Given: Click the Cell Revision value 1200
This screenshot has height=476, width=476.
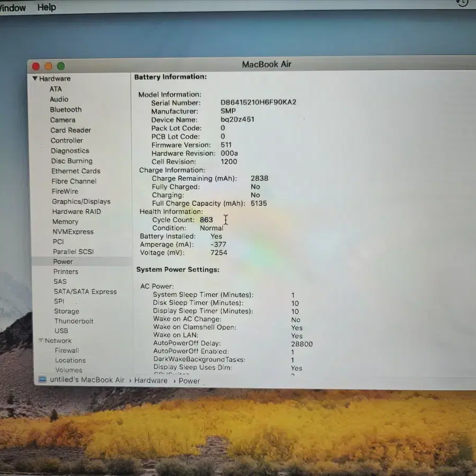Looking at the screenshot, I should 229,161.
